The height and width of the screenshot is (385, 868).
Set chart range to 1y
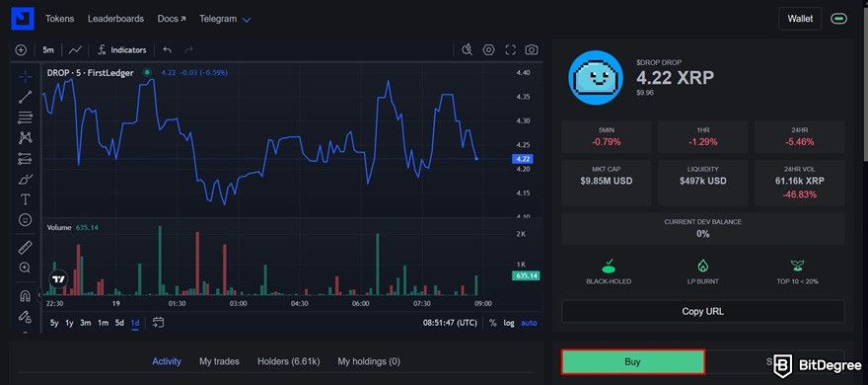[70, 323]
